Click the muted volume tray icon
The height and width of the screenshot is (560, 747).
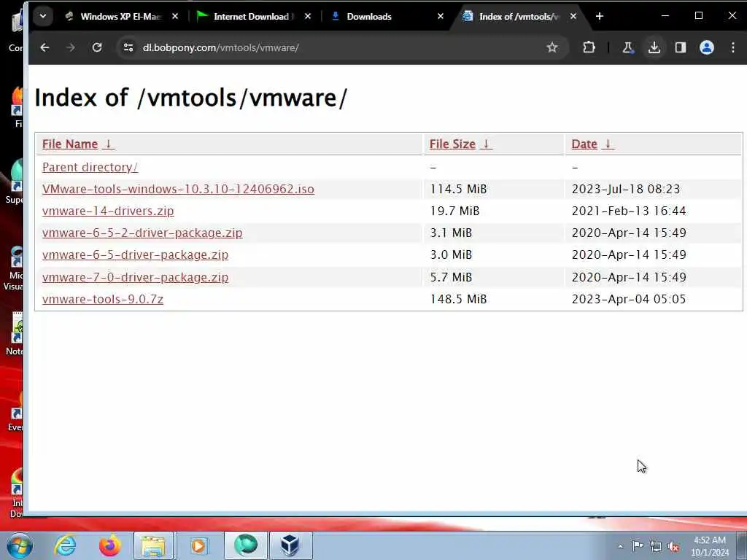coord(673,547)
